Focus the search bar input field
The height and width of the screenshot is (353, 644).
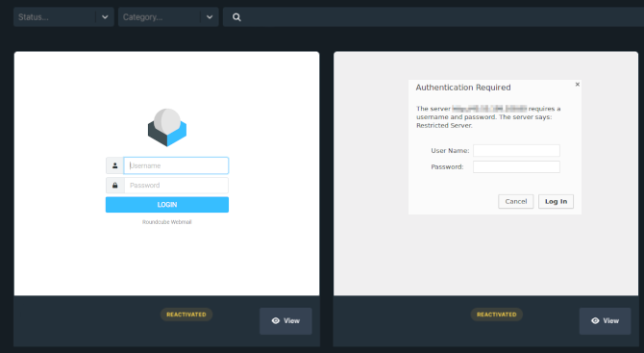coord(433,17)
